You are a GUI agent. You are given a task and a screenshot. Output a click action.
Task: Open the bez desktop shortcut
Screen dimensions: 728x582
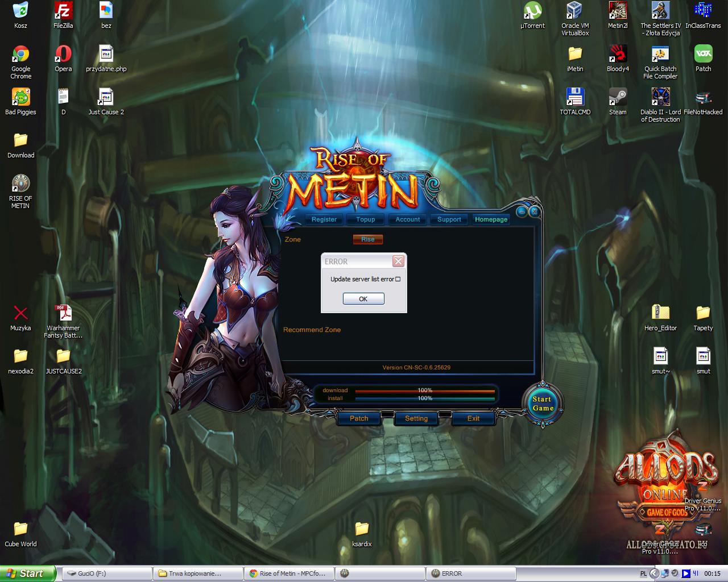(106, 15)
